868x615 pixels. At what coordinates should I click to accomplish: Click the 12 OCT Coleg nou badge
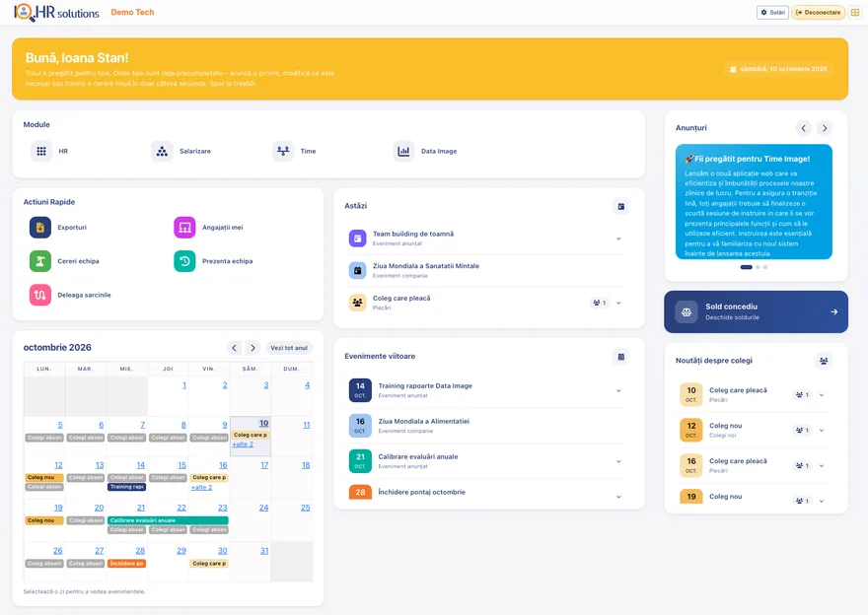click(x=690, y=430)
